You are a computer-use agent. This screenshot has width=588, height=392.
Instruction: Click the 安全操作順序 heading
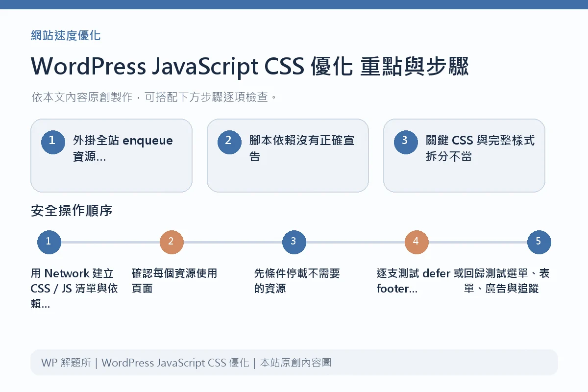tap(72, 211)
